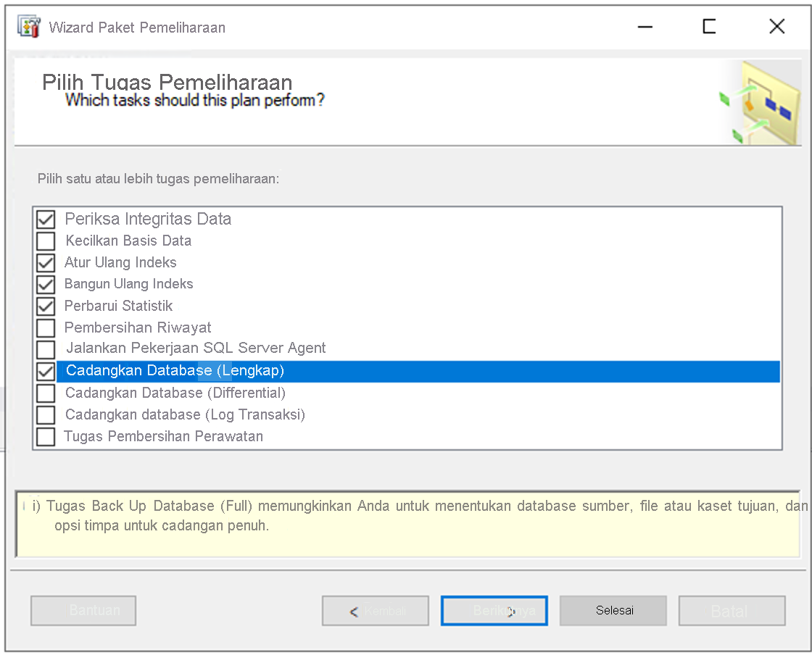This screenshot has height=655, width=812.
Task: Minimize the Wizard Paket Pemeliharaan window
Action: tap(645, 26)
